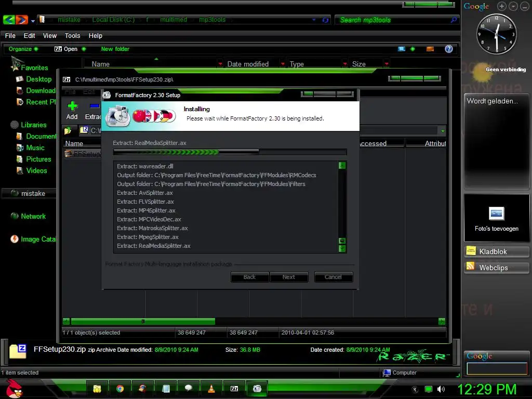Viewport: 532px width, 399px height.
Task: Select Image Catalog in the sidebar
Action: (33, 239)
